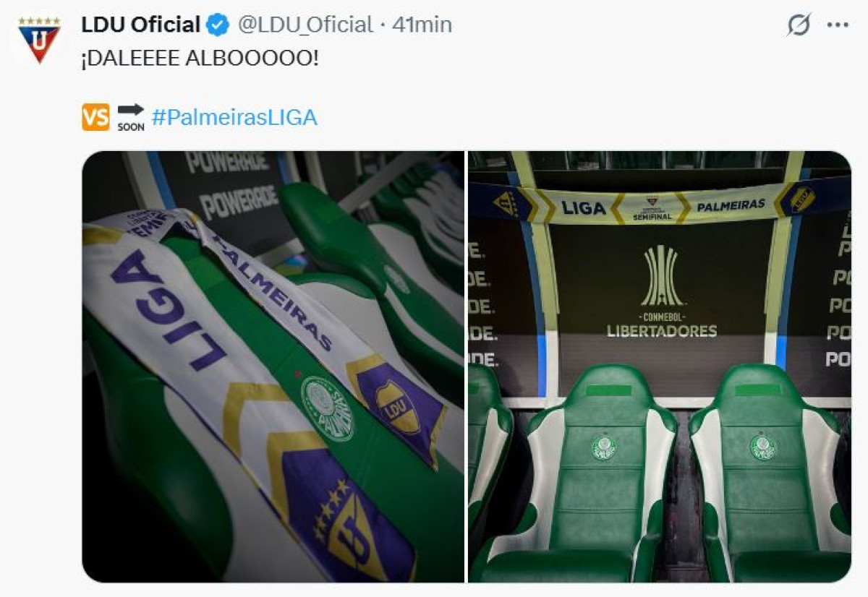Open the @LDU_Oficial handle link

pyautogui.click(x=306, y=25)
